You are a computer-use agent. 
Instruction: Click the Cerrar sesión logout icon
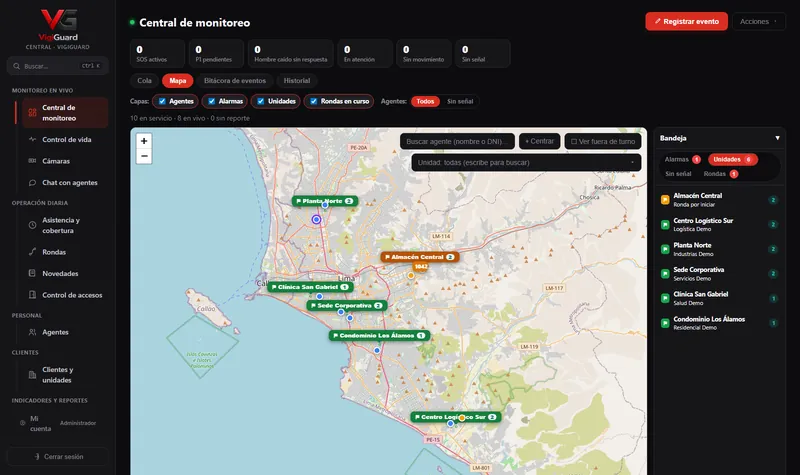tap(37, 457)
